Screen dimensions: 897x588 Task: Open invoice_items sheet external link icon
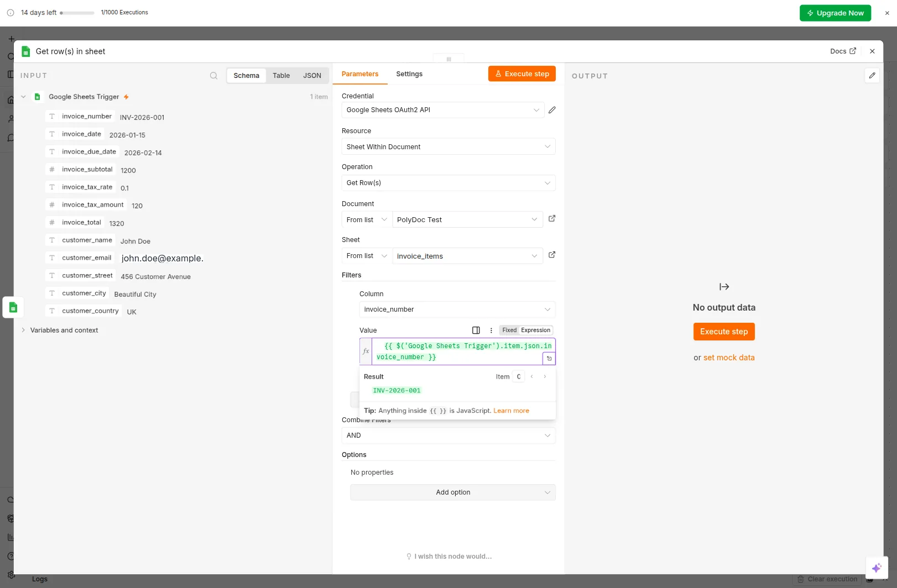tap(552, 255)
